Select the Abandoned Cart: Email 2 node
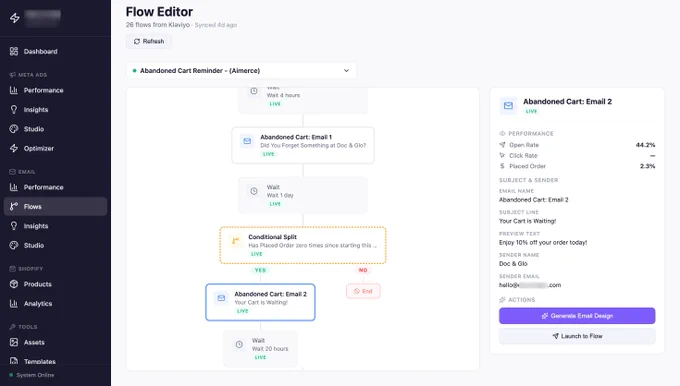Screen dimensions: 680x386 tap(260, 302)
